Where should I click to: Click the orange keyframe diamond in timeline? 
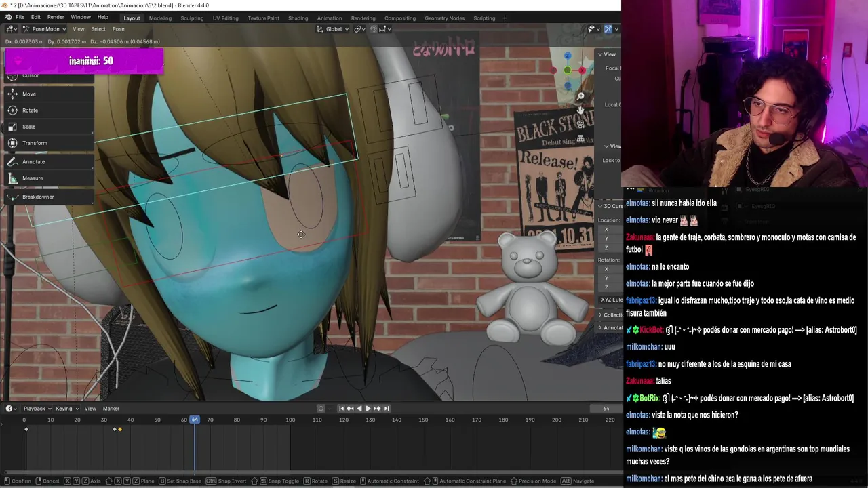119,429
